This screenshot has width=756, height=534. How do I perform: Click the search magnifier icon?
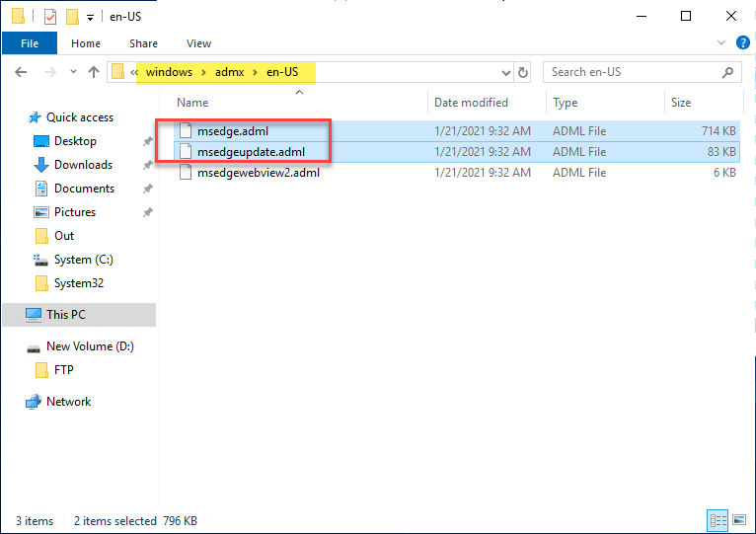tap(727, 72)
